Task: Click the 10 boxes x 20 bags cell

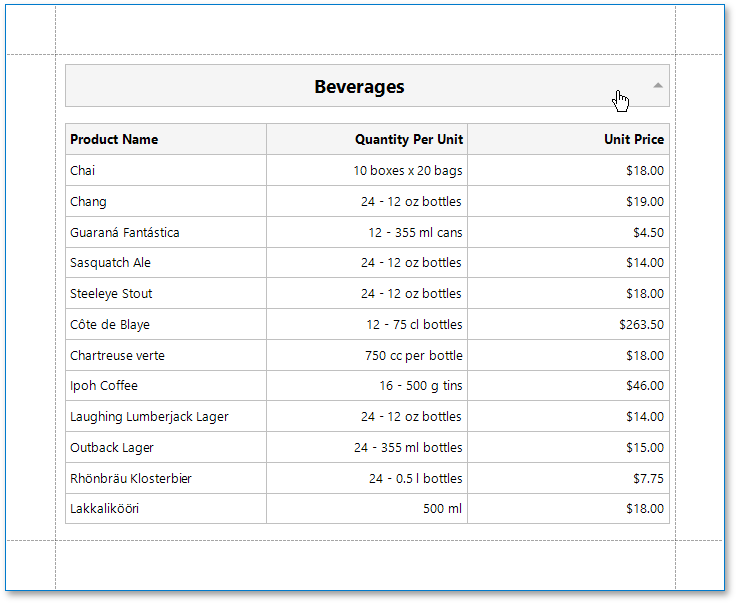Action: (x=407, y=171)
